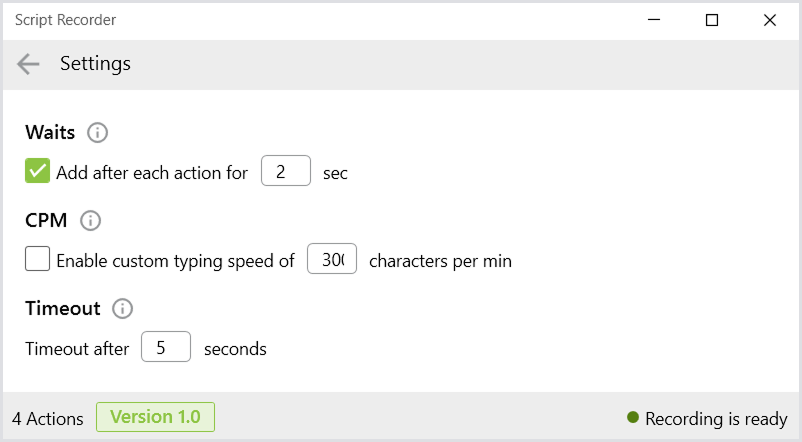Enable the custom typing speed checkbox
Viewport: 802px width, 442px height.
[37, 259]
